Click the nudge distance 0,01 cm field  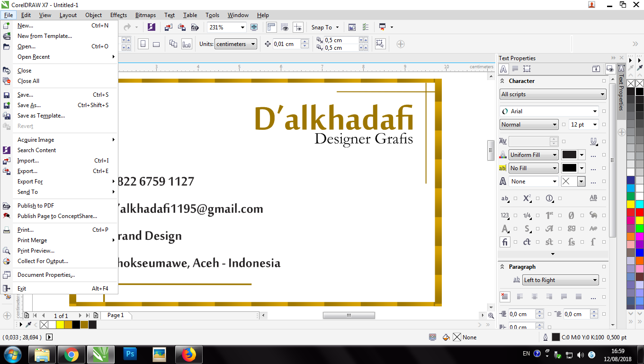pos(286,44)
